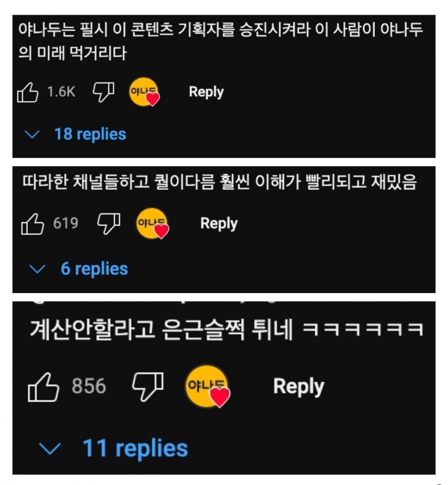
Task: Click the 야나두 heart badge beside 619 likes
Action: (153, 224)
